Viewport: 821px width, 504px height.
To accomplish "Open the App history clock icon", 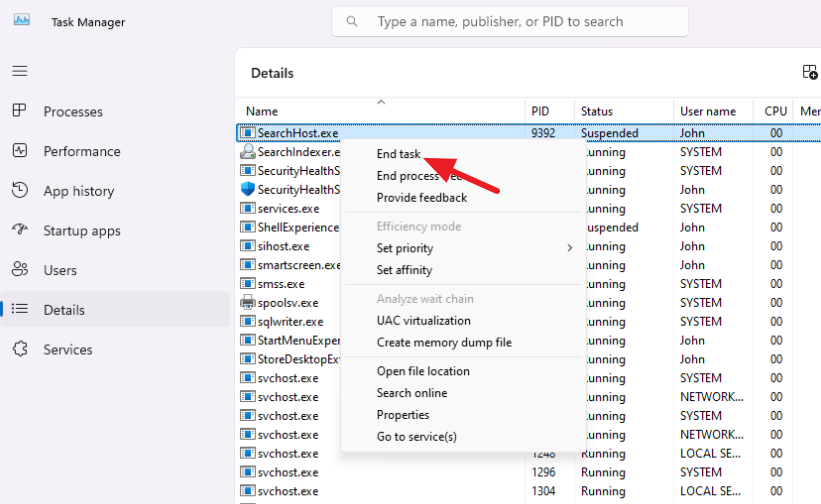I will (19, 190).
